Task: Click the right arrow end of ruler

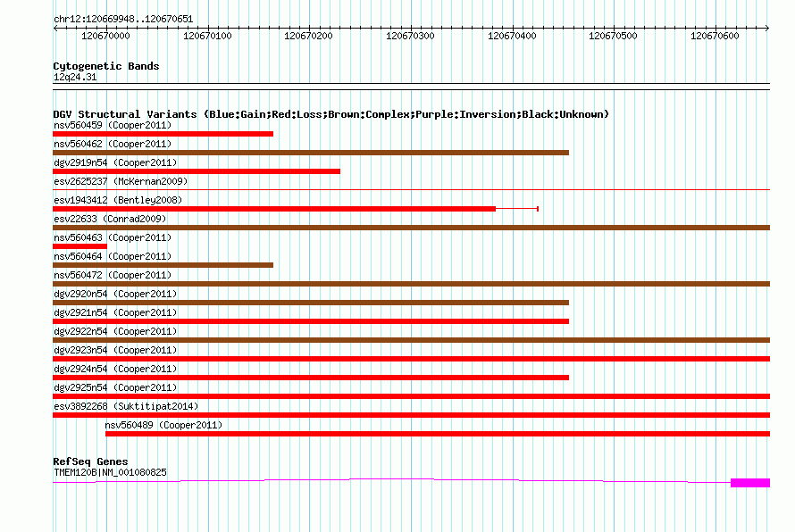Action: (767, 29)
